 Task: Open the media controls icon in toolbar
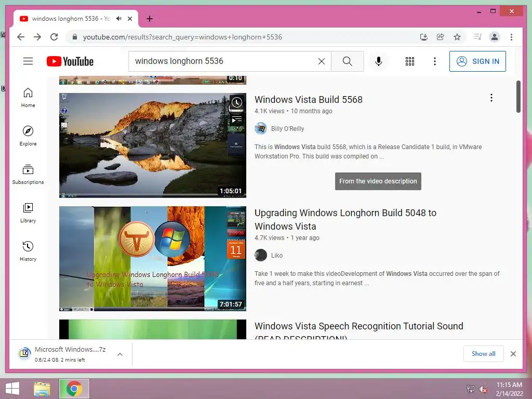[478, 37]
